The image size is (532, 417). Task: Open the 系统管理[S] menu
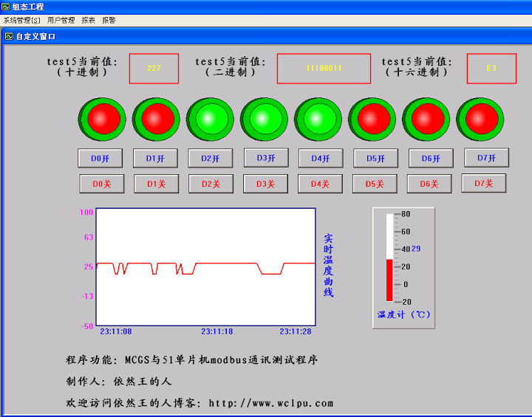(x=21, y=21)
